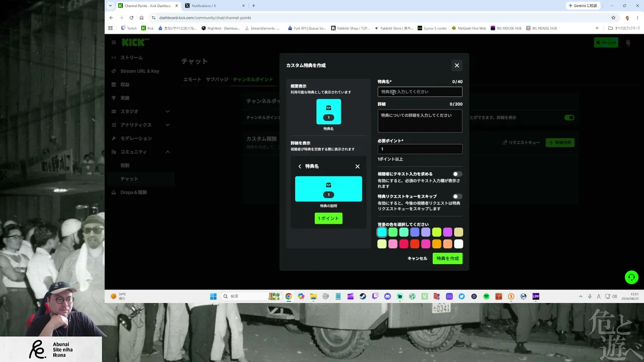This screenshot has height=362, width=644.
Task: Switch to the エモート tab
Action: pyautogui.click(x=191, y=79)
